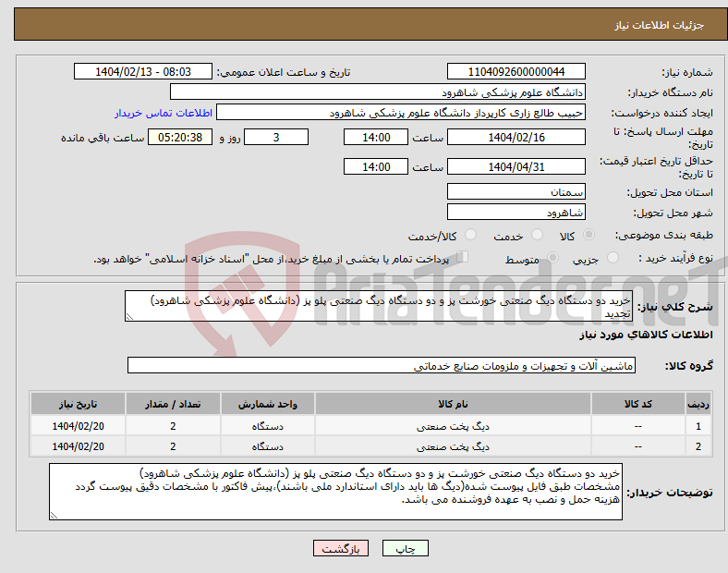The image size is (728, 573).
Task: Click the date 1404/02/20 in row 1
Action: pyautogui.click(x=78, y=426)
